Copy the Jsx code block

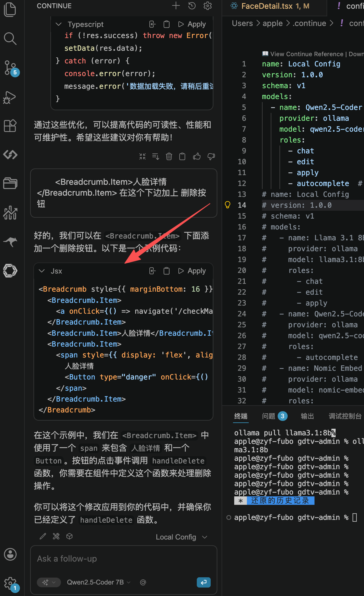(167, 271)
